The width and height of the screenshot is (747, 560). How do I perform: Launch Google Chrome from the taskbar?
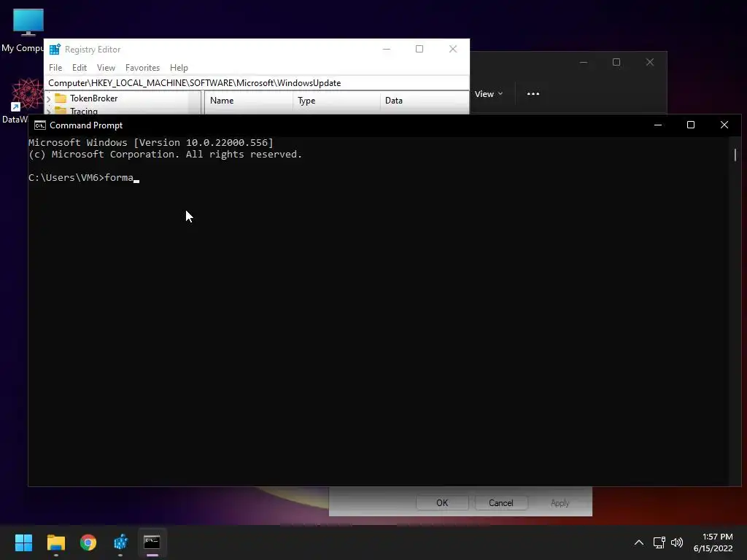88,542
